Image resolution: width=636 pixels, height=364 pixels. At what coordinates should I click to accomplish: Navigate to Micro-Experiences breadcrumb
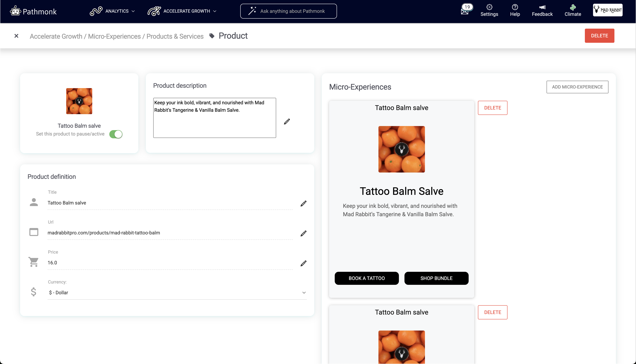114,36
